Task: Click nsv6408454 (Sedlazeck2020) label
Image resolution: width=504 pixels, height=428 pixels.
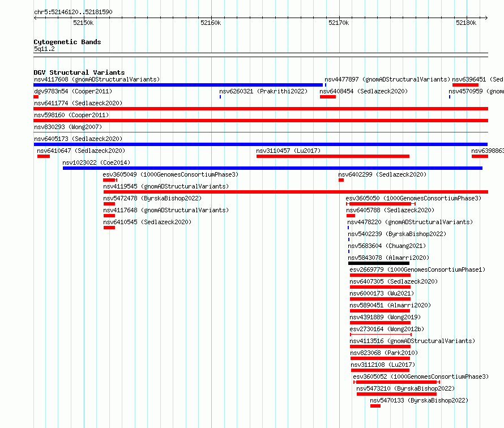Action: coord(364,91)
